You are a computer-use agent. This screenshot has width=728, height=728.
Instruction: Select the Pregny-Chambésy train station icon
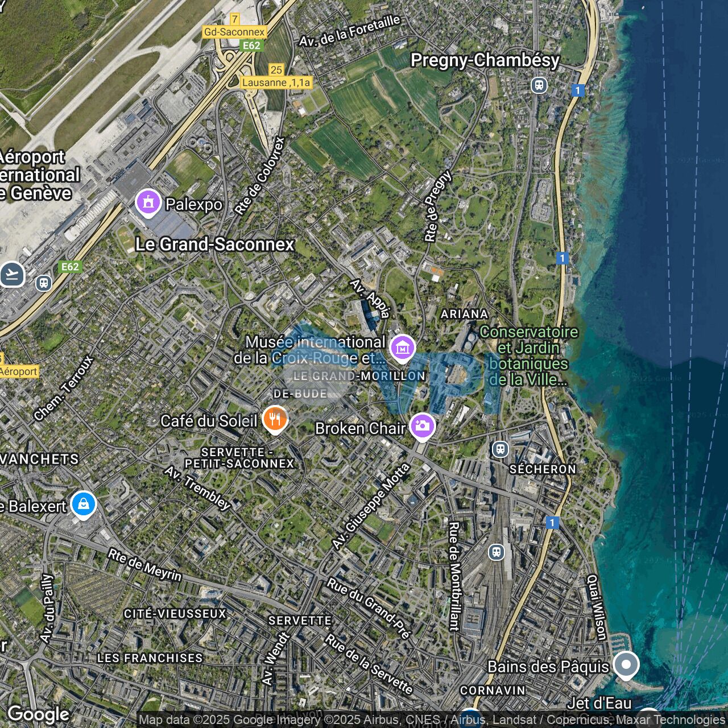point(539,86)
